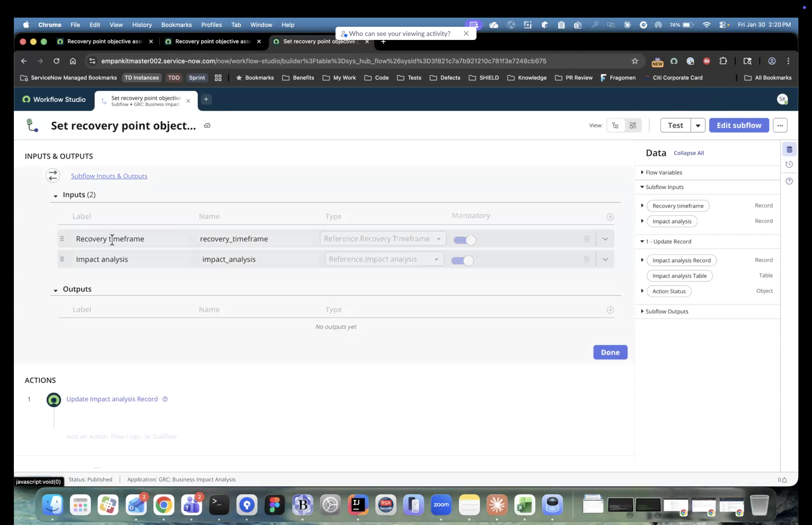Open the history clock icon in right sidebar
812x525 pixels.
coord(789,164)
